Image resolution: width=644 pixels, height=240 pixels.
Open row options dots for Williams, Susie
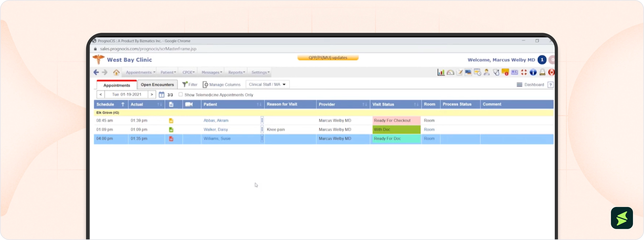tap(262, 138)
